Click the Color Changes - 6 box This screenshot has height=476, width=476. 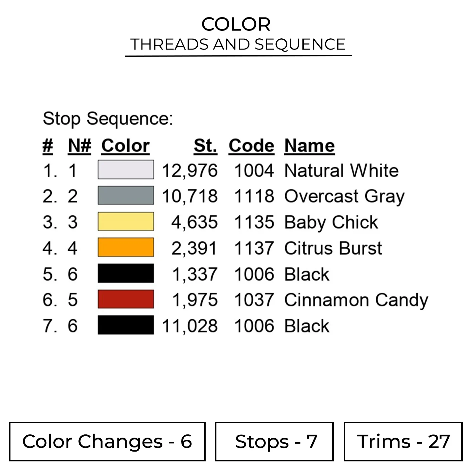pyautogui.click(x=107, y=441)
